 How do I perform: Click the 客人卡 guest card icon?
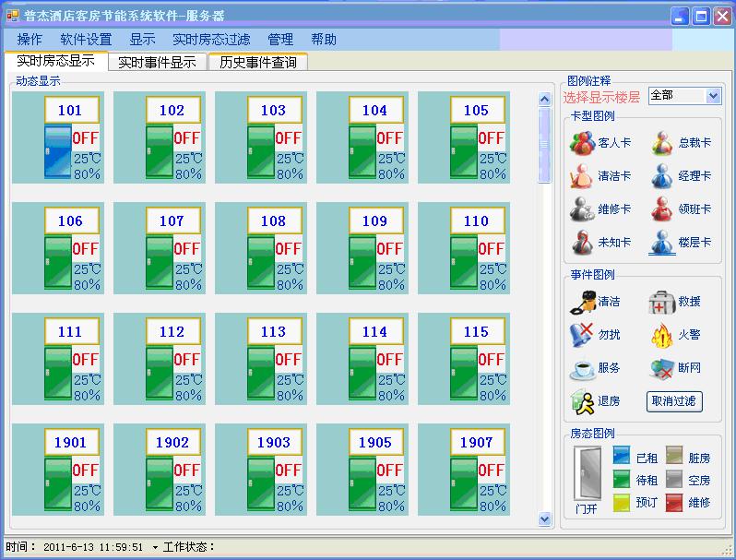point(582,143)
